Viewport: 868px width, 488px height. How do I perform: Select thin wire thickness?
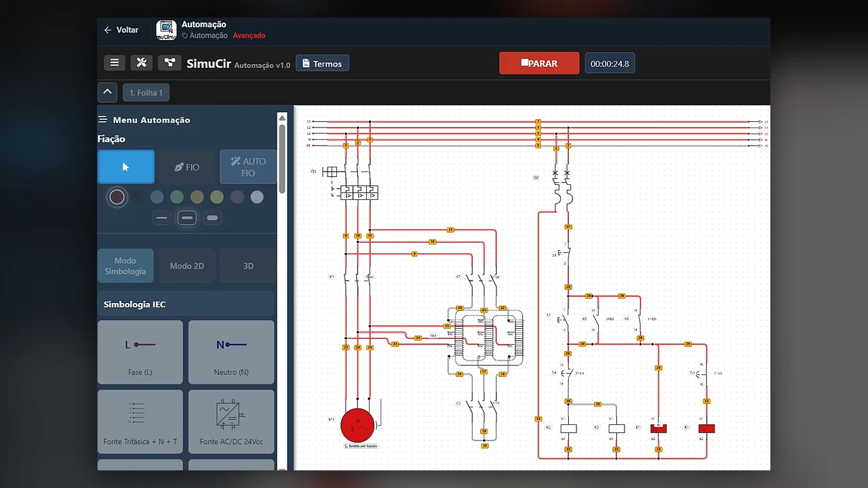[161, 218]
